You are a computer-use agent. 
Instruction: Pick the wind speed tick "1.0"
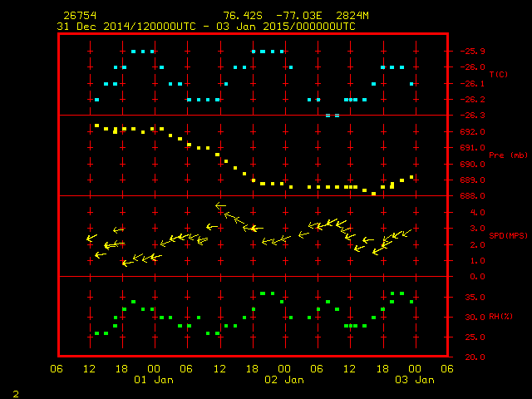click(477, 260)
